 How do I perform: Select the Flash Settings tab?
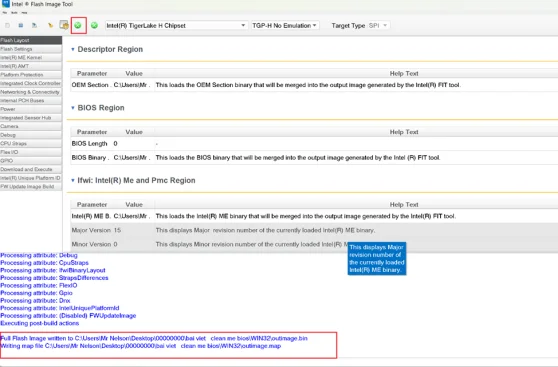(31, 49)
